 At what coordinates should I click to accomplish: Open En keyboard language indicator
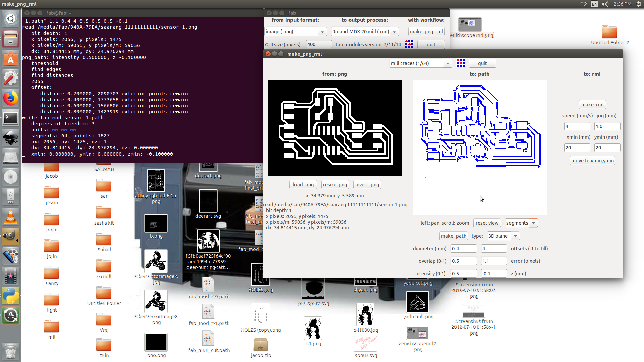[x=594, y=4]
